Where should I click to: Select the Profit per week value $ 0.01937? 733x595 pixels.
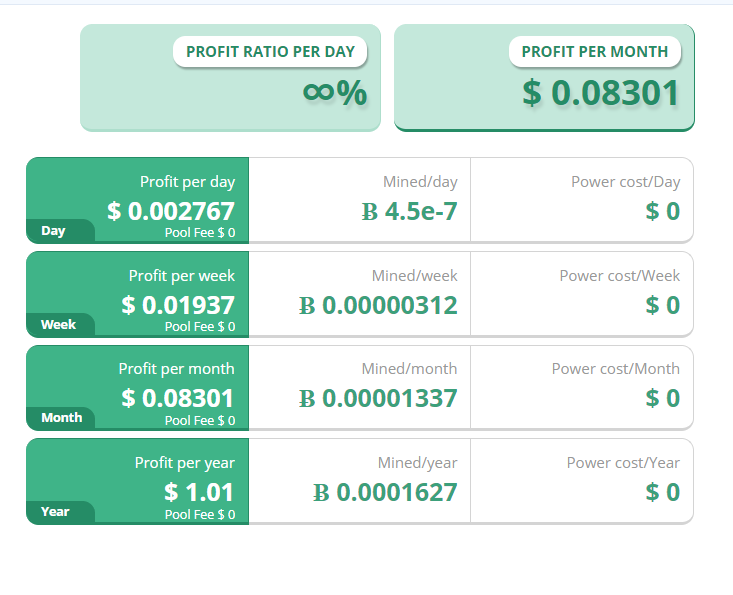(x=178, y=305)
